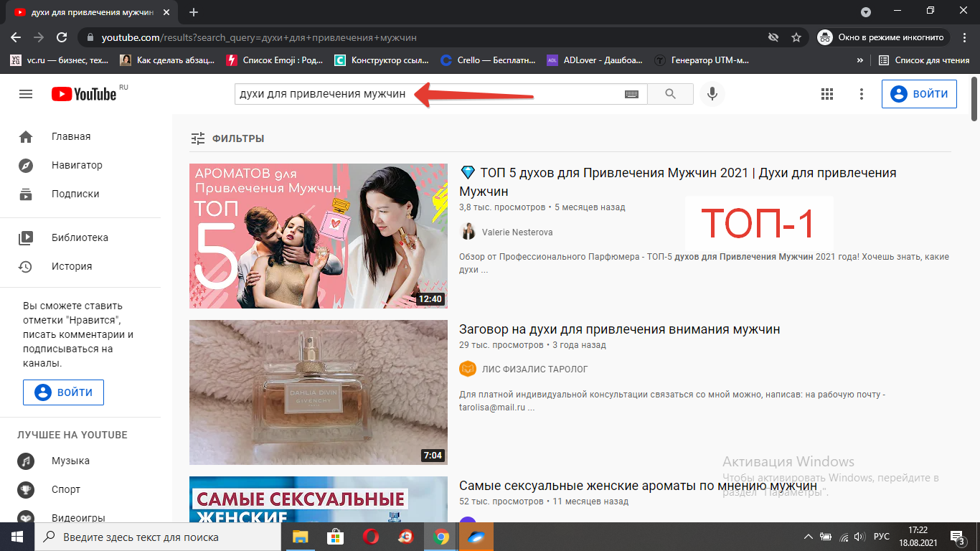980x551 pixels.
Task: Click the address bar URL
Action: point(259,37)
